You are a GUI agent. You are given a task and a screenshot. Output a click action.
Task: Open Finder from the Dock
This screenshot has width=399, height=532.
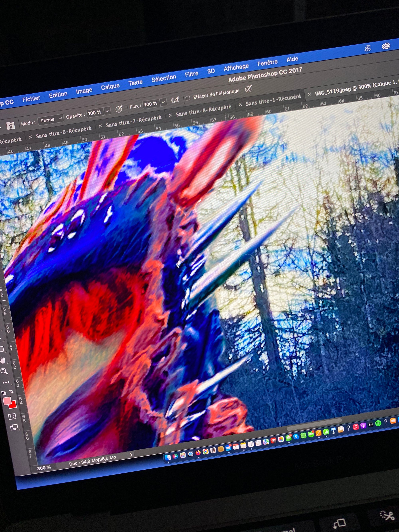(168, 457)
